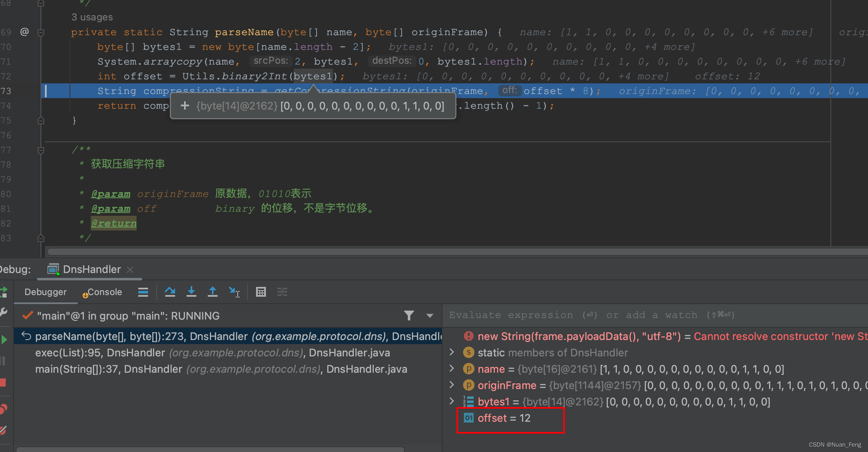Image resolution: width=868 pixels, height=452 pixels.
Task: Select the Debugger tab
Action: (45, 292)
